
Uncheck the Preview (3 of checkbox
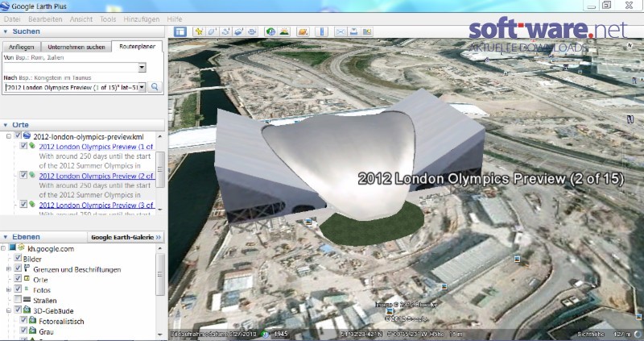(x=24, y=204)
